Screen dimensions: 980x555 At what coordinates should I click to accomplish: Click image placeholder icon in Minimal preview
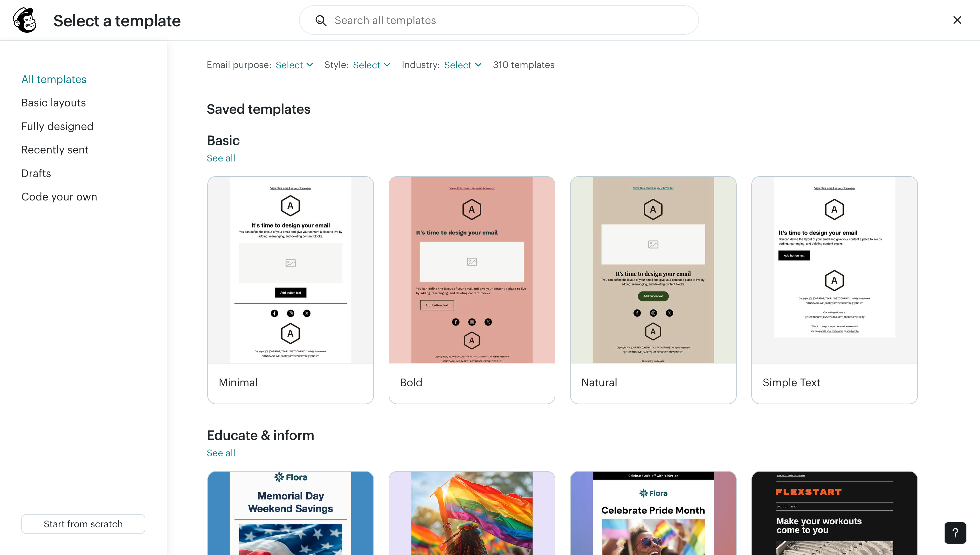291,263
